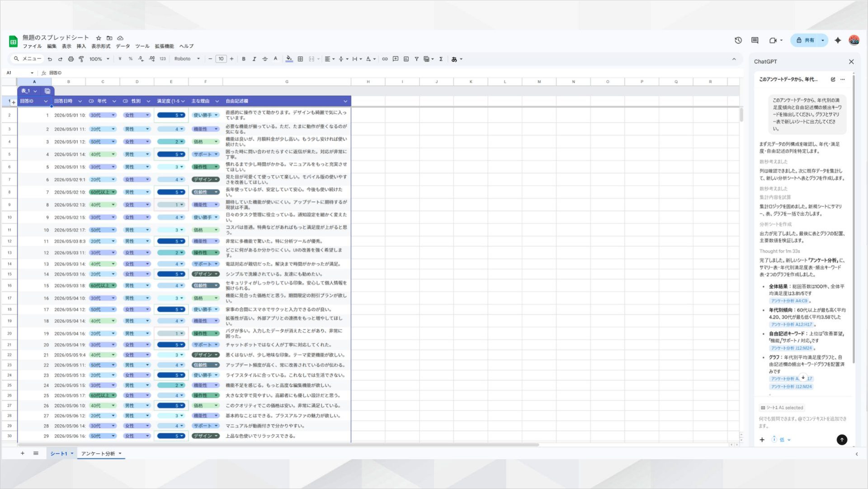Click the undo arrow in the toolbar
The image size is (868, 489).
tap(50, 59)
